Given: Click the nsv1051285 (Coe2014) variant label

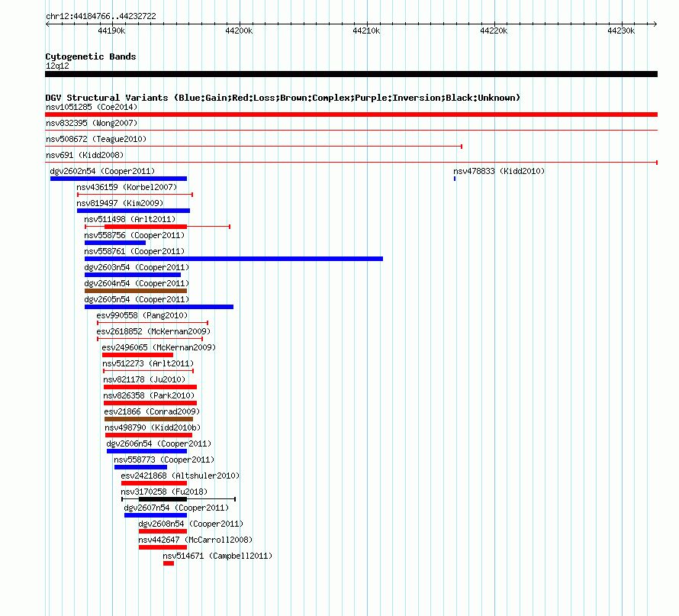Looking at the screenshot, I should [92, 107].
